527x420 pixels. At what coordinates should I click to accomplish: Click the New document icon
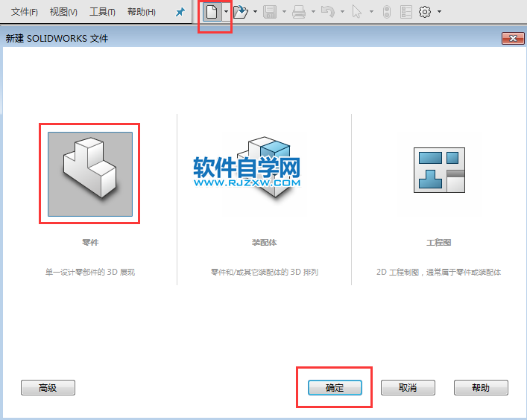click(x=212, y=12)
